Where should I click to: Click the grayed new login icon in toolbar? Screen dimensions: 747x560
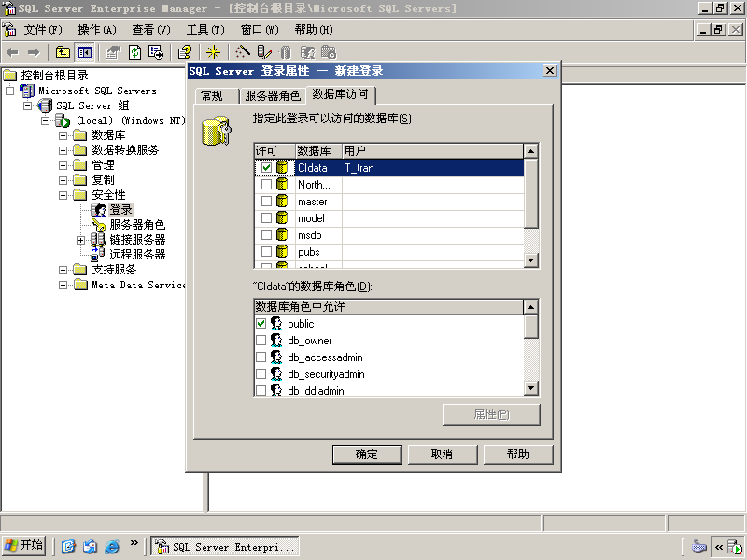(307, 52)
